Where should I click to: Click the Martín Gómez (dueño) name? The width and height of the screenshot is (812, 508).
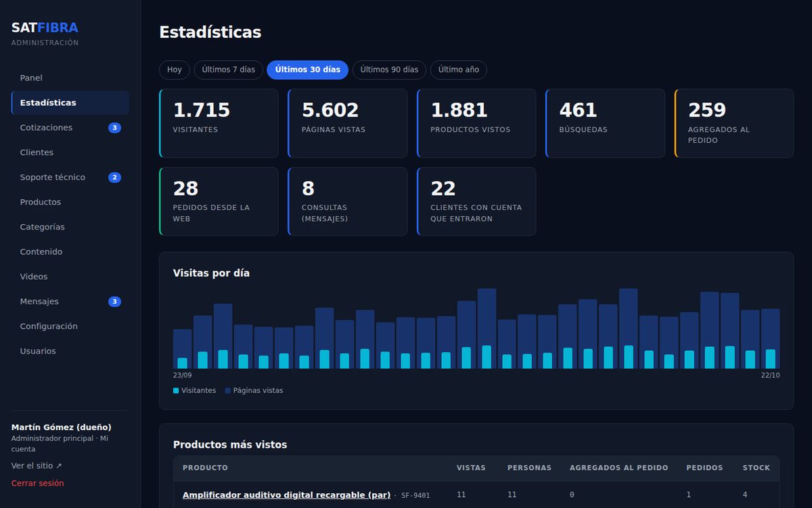[62, 427]
